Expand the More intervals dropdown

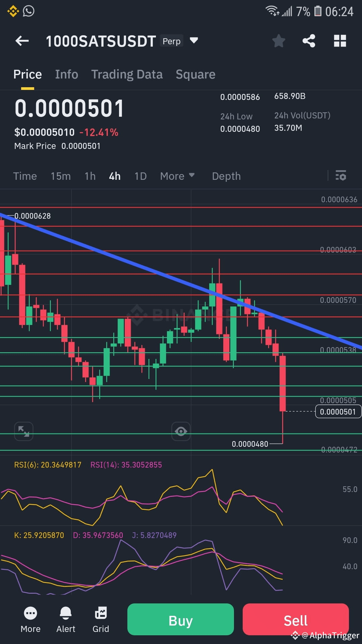coord(177,176)
